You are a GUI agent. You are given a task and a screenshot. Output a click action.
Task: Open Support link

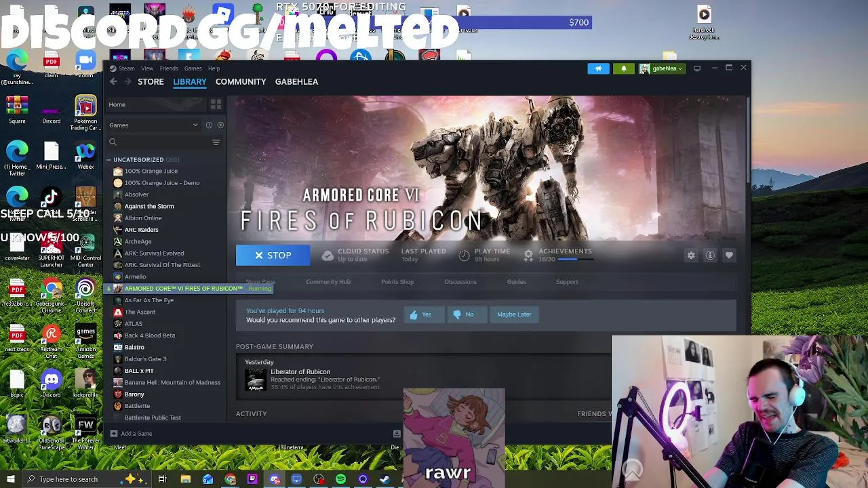(x=567, y=282)
